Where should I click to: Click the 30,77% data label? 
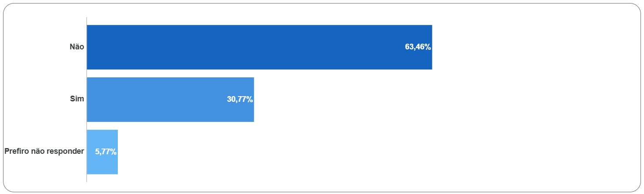pyautogui.click(x=240, y=100)
